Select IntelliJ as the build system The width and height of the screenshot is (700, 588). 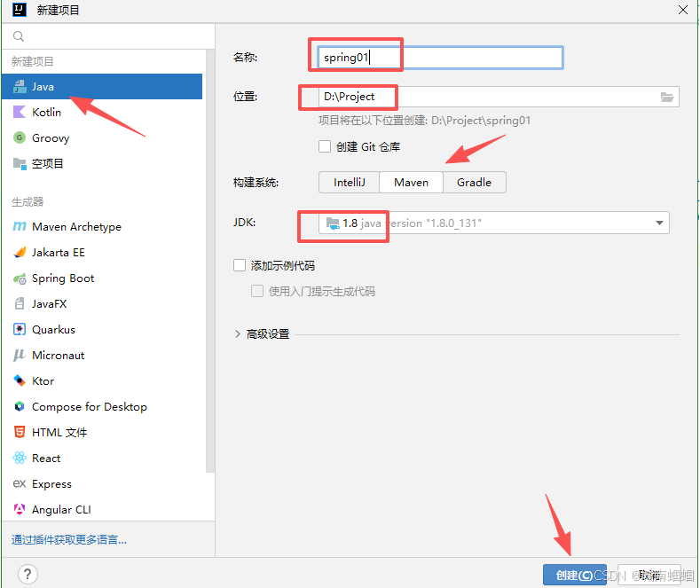349,182
